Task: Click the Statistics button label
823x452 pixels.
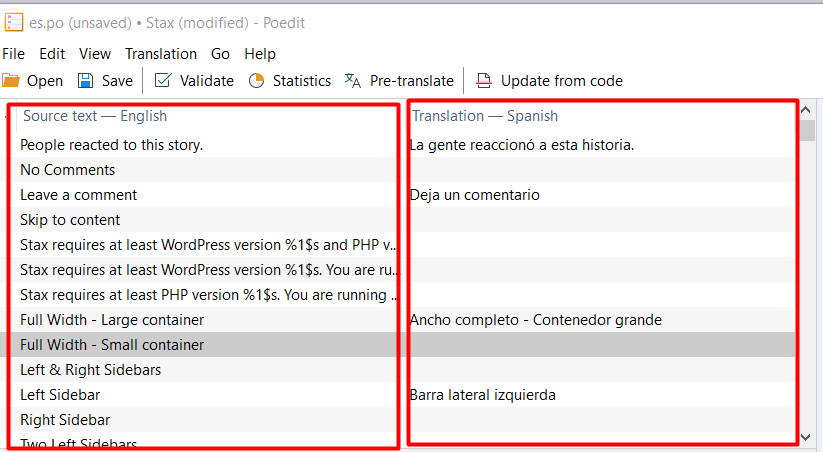Action: pos(302,81)
